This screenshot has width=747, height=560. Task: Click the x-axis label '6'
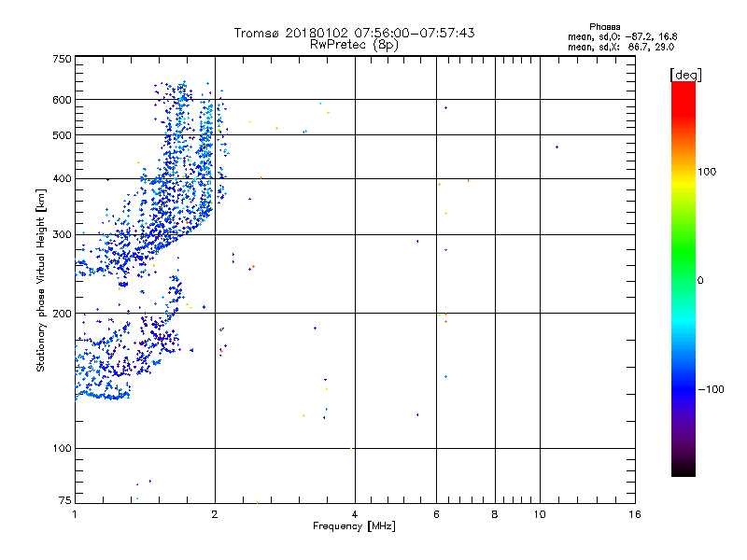436,514
